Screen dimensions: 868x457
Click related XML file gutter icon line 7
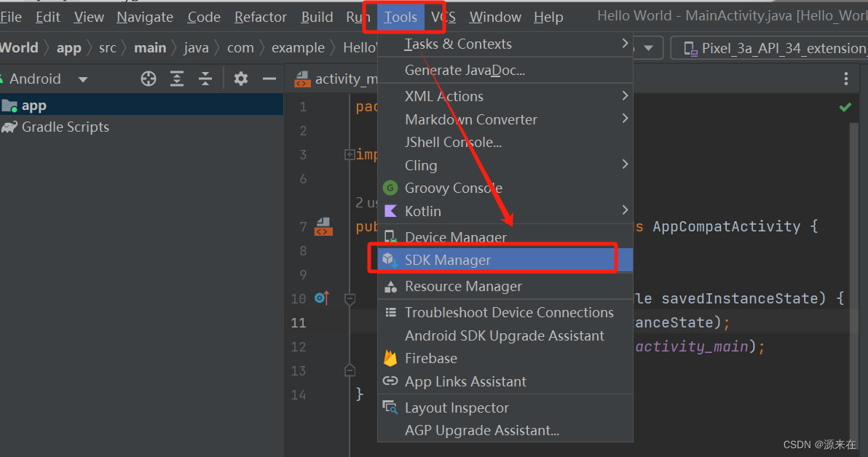coord(324,226)
